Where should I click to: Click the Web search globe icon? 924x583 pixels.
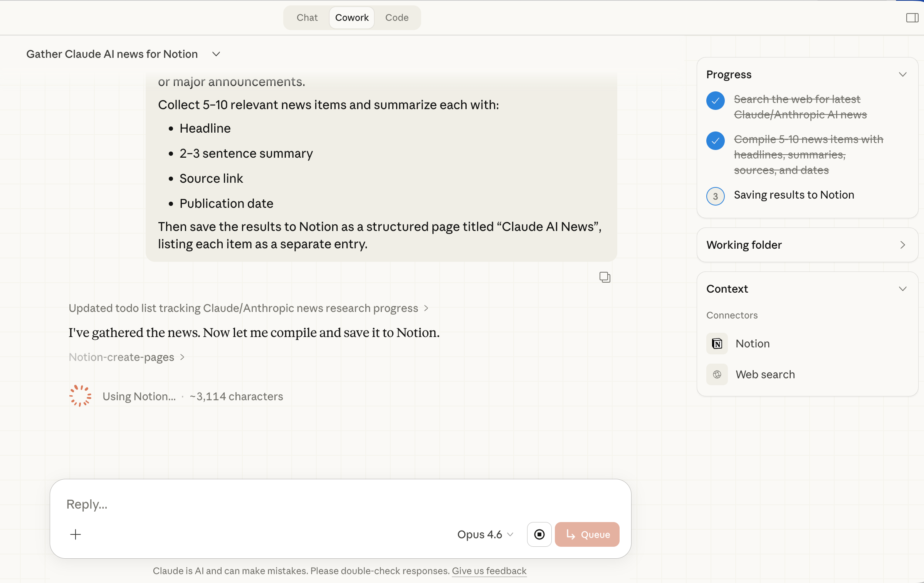tap(717, 374)
